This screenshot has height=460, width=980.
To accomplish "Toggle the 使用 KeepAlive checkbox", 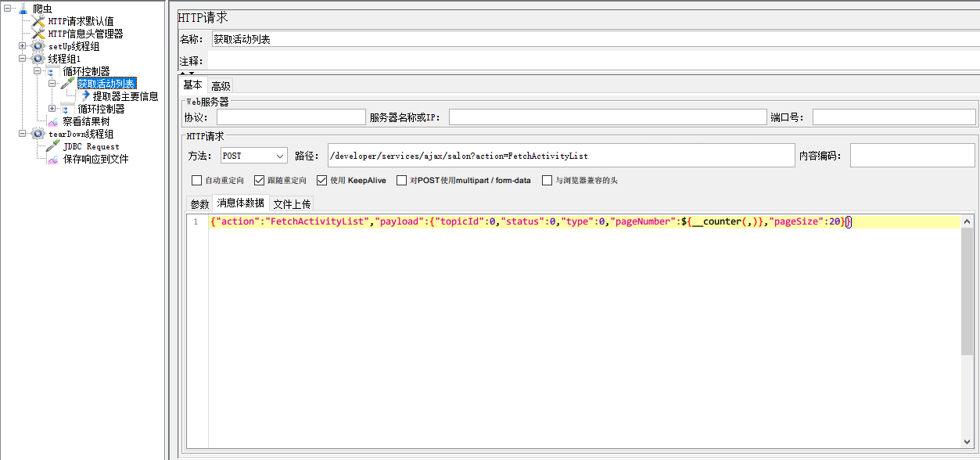I will pyautogui.click(x=321, y=181).
